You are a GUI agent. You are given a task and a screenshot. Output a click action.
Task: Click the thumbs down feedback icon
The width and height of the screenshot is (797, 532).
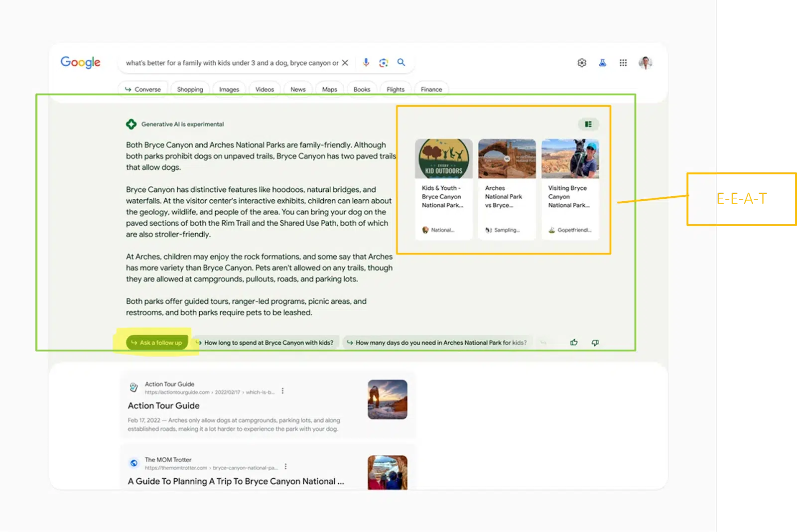595,342
